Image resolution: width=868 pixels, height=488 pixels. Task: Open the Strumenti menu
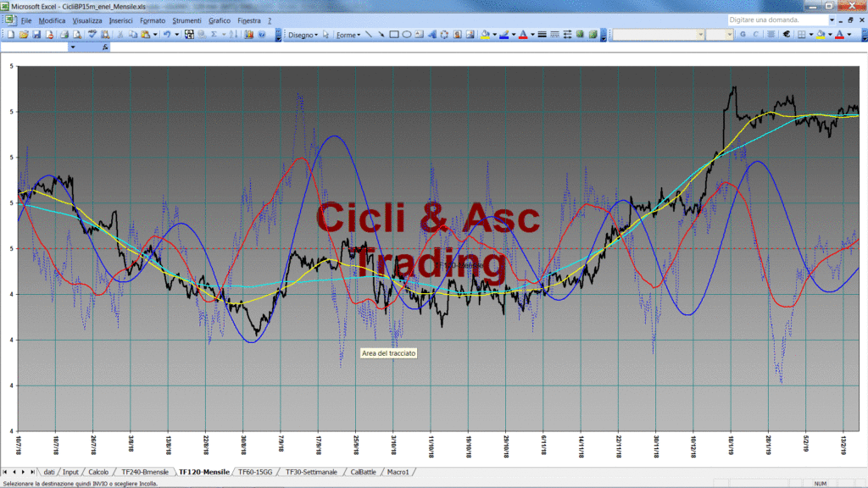click(x=186, y=20)
